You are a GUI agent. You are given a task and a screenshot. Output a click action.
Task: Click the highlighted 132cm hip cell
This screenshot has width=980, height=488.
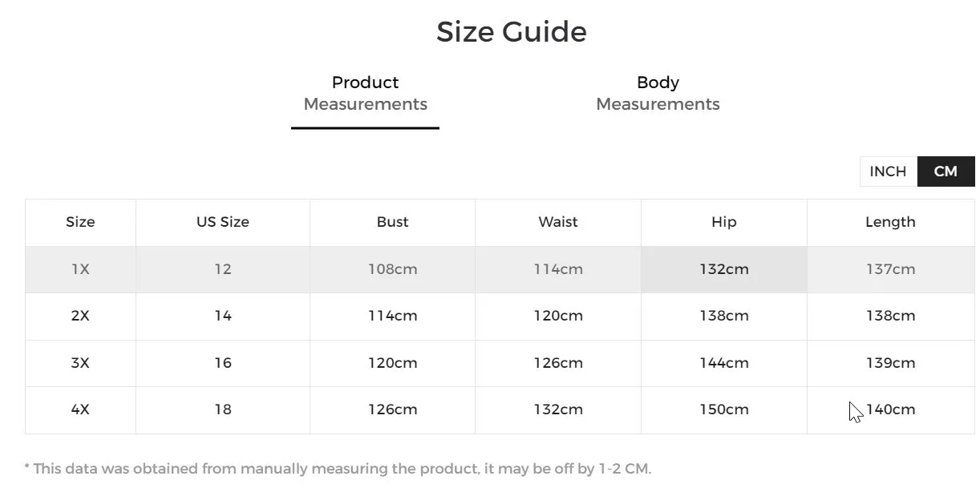(x=723, y=269)
